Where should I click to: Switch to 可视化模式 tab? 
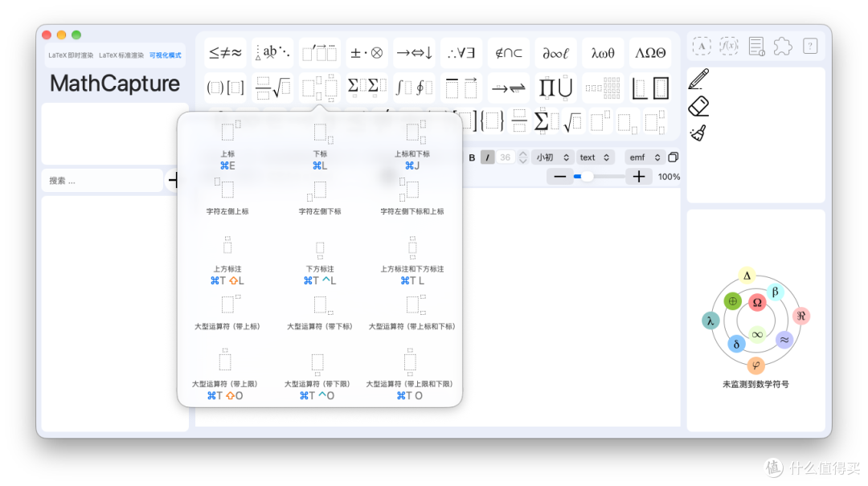click(165, 55)
